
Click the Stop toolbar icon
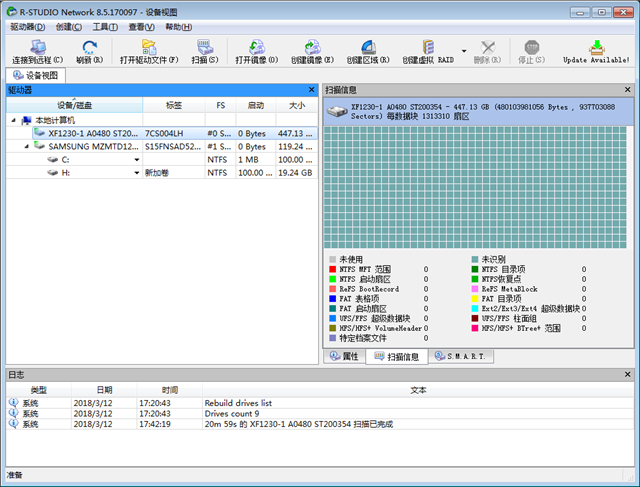[x=531, y=47]
